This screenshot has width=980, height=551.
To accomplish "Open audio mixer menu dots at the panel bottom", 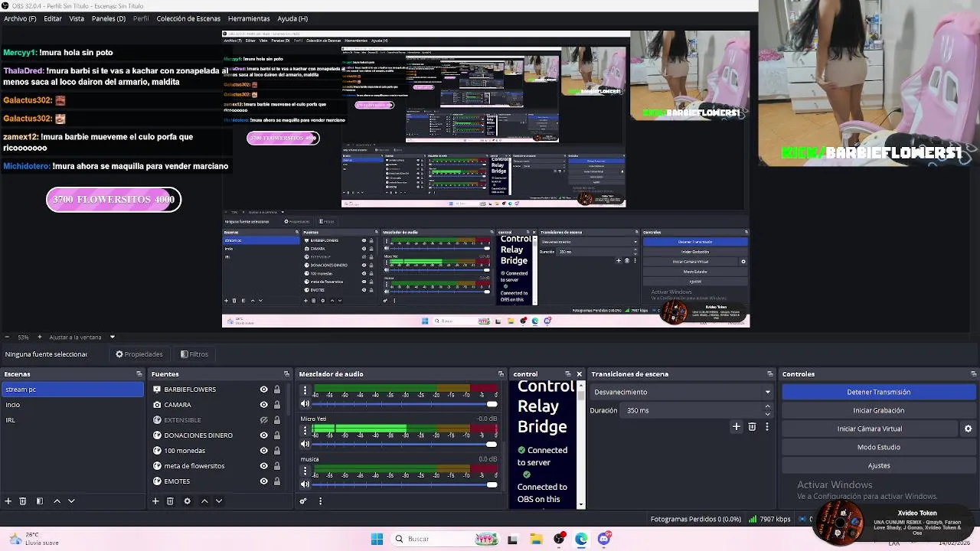I will click(x=320, y=500).
